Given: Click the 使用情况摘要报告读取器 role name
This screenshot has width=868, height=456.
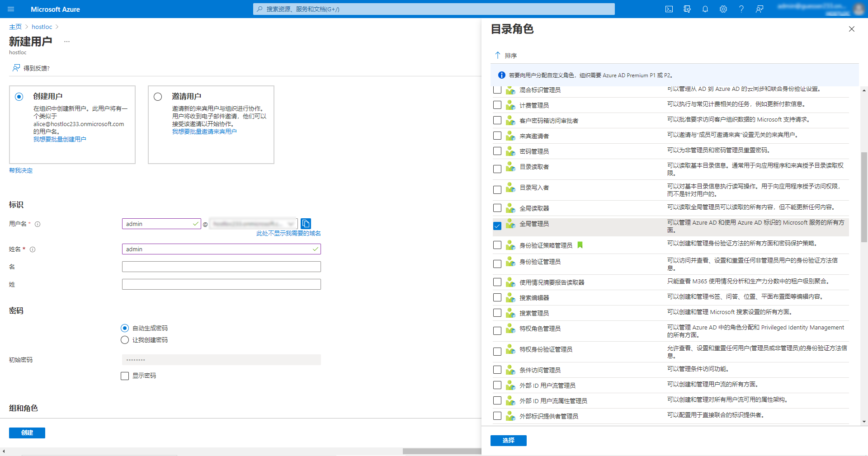Looking at the screenshot, I should (552, 282).
